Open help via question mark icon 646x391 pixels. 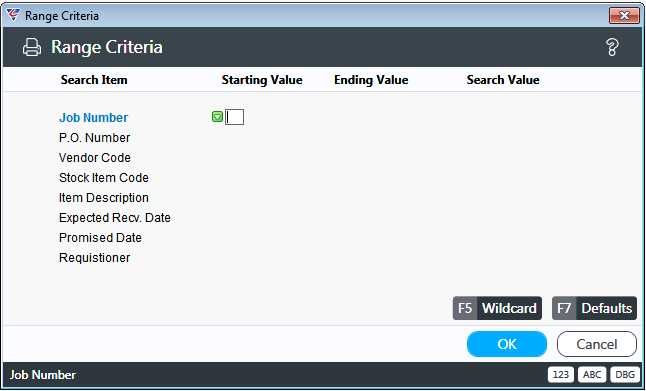click(x=612, y=47)
